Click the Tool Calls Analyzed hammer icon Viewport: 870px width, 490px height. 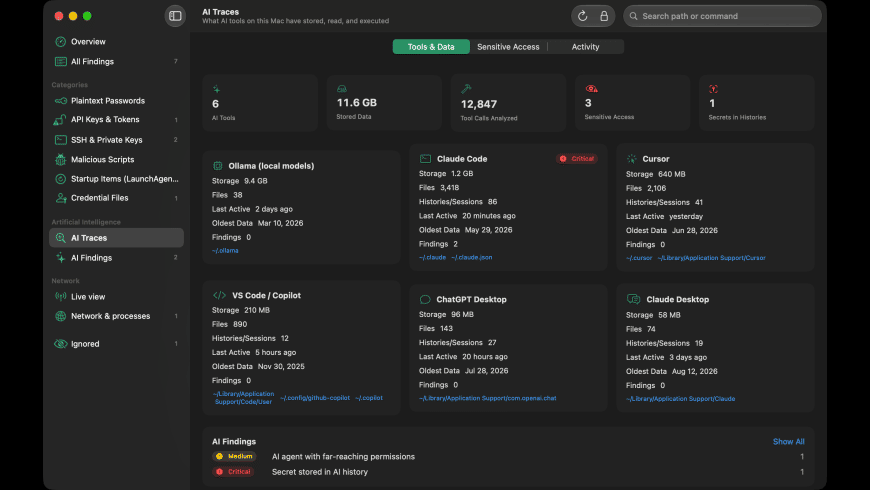click(x=466, y=89)
